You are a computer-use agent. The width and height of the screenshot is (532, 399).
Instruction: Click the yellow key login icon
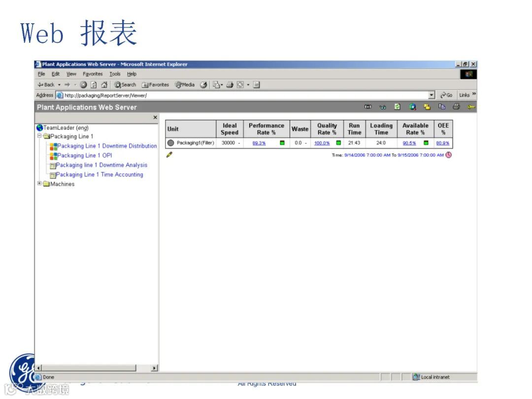(471, 107)
